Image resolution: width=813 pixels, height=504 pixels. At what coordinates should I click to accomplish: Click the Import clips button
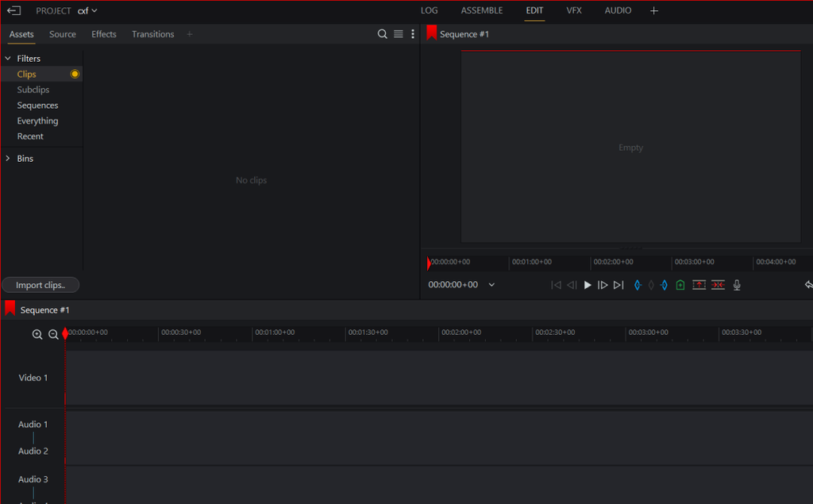pyautogui.click(x=40, y=285)
